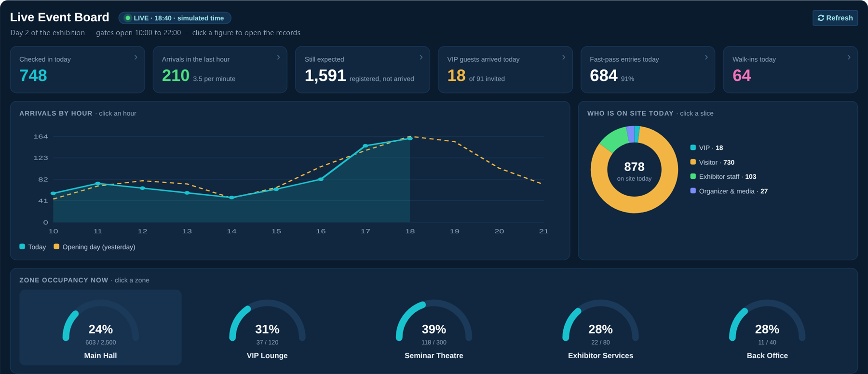Click the ZONE OCCUPANCY NOW heading
The width and height of the screenshot is (868, 374).
(64, 280)
